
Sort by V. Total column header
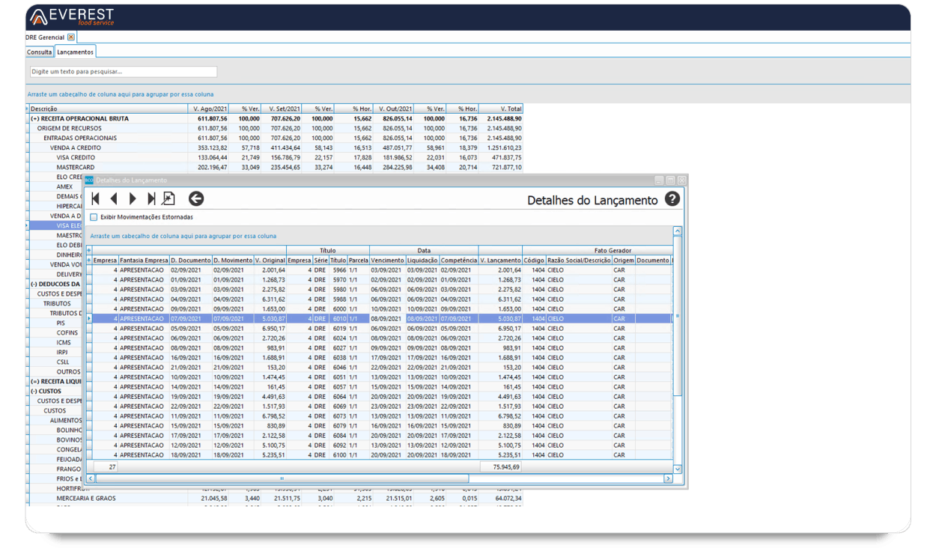(x=501, y=109)
